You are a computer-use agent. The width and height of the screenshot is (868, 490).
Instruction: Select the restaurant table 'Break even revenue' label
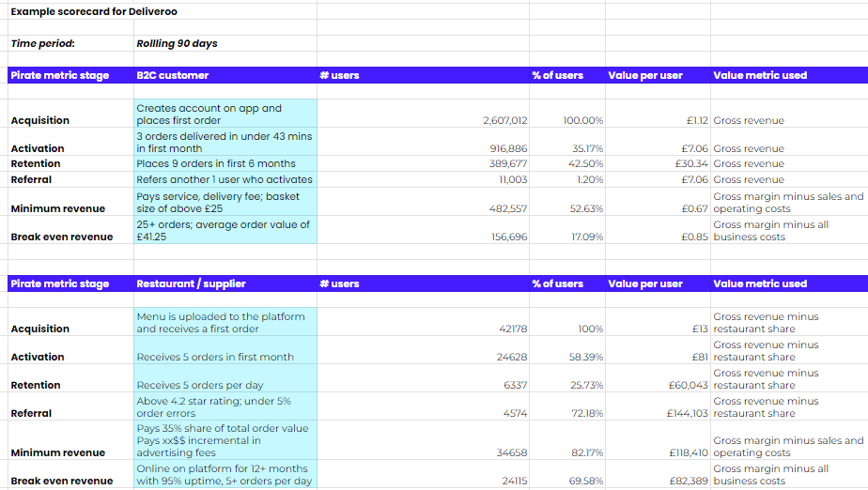(70, 475)
